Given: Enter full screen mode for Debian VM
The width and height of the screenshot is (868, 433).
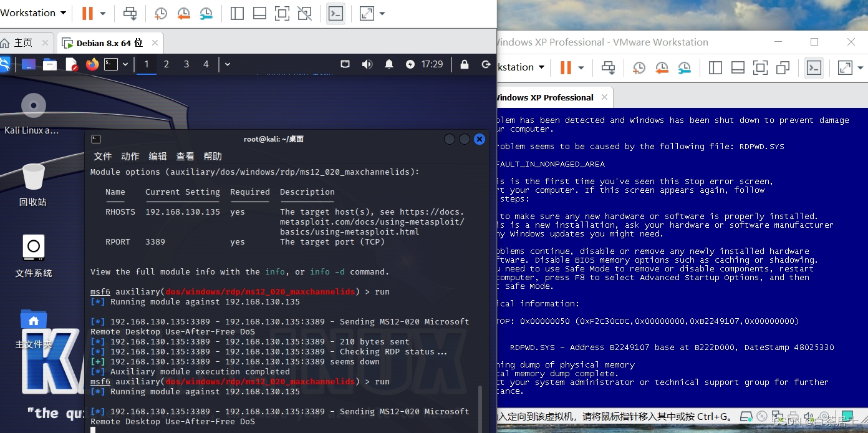Looking at the screenshot, I should (x=282, y=13).
